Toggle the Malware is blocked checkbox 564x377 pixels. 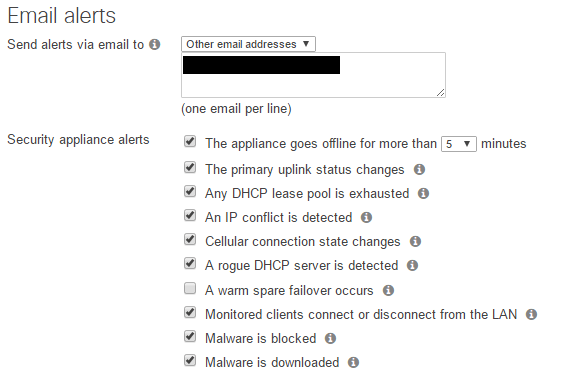(190, 336)
